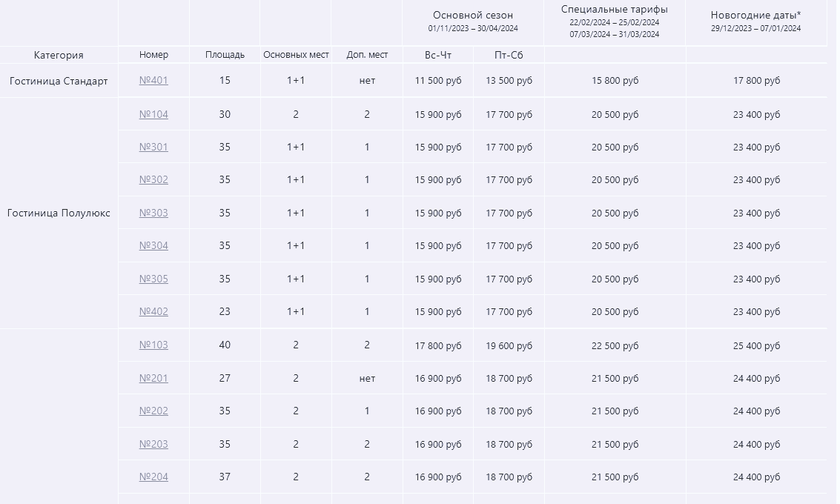Click room link №402
Image resolution: width=840 pixels, height=504 pixels.
(153, 311)
